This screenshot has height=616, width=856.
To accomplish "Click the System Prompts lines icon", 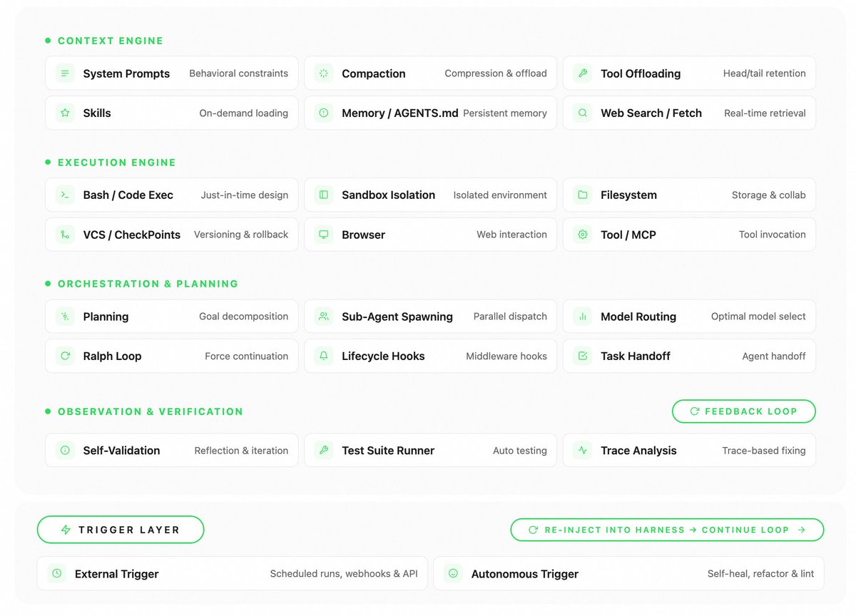I will [x=65, y=73].
